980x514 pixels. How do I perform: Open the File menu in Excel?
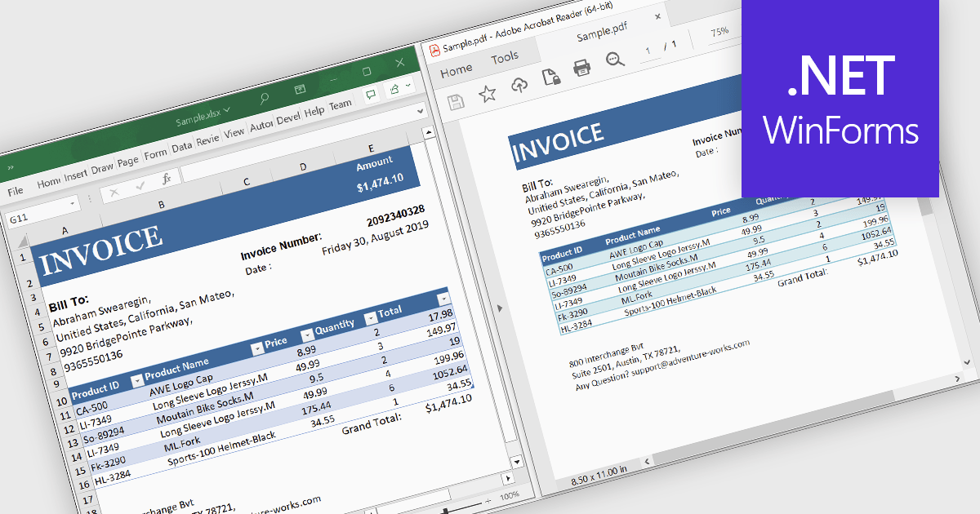tap(16, 191)
